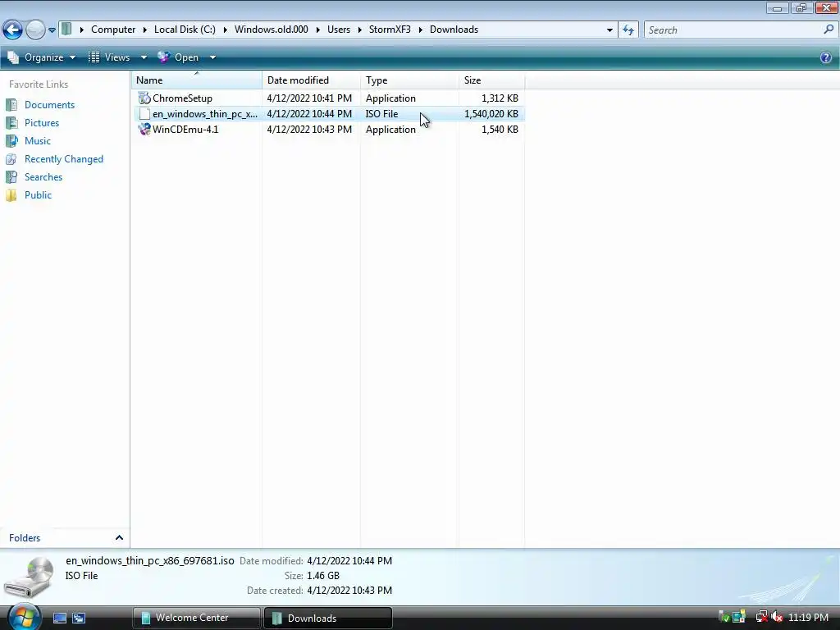Open Recently Changed in Favorite Links
840x630 pixels.
[x=64, y=159]
